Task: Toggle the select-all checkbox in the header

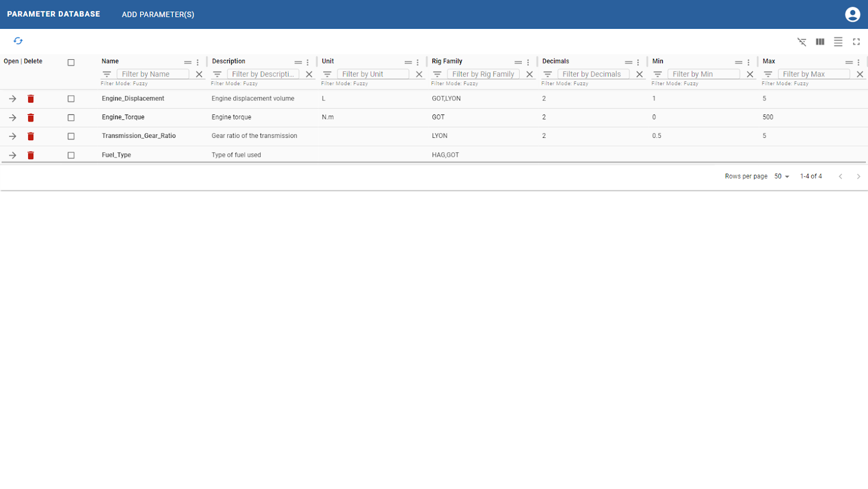Action: pos(71,62)
